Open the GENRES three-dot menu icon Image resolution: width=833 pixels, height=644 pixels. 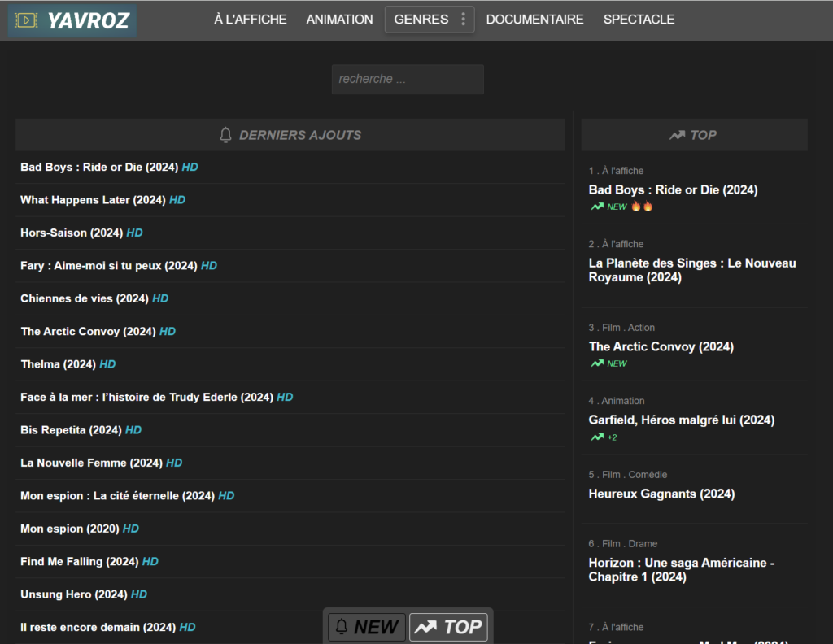click(463, 20)
